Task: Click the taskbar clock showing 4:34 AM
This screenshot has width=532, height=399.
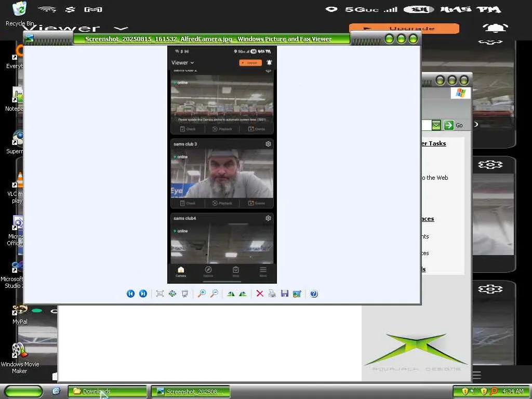Action: click(x=513, y=391)
